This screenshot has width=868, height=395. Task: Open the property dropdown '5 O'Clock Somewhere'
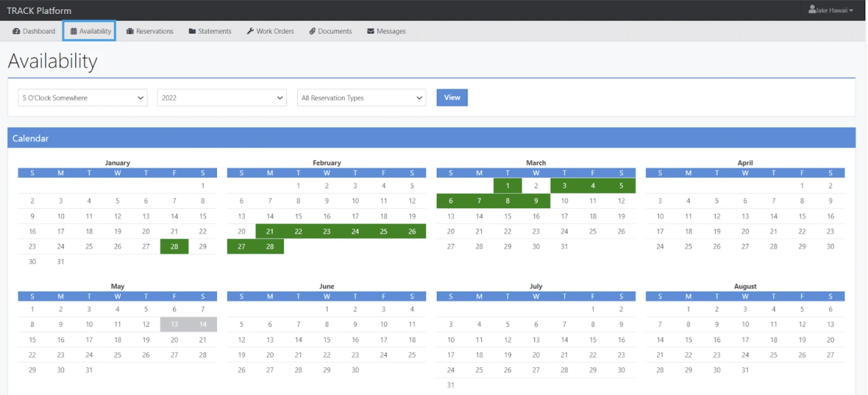tap(82, 98)
